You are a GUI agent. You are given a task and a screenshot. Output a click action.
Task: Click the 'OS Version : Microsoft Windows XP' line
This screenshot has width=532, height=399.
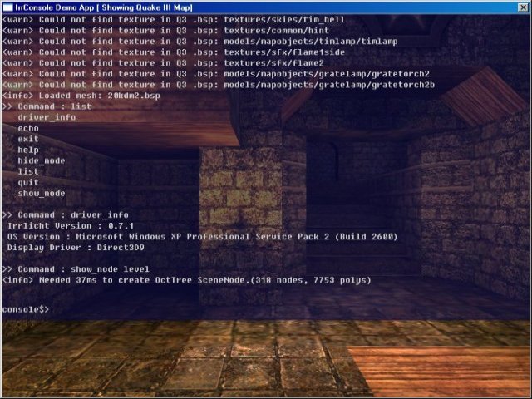(202, 237)
